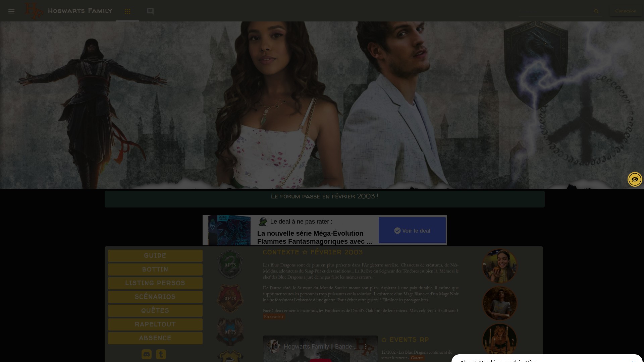
Task: Click the deal ad product image
Action: 229,230
